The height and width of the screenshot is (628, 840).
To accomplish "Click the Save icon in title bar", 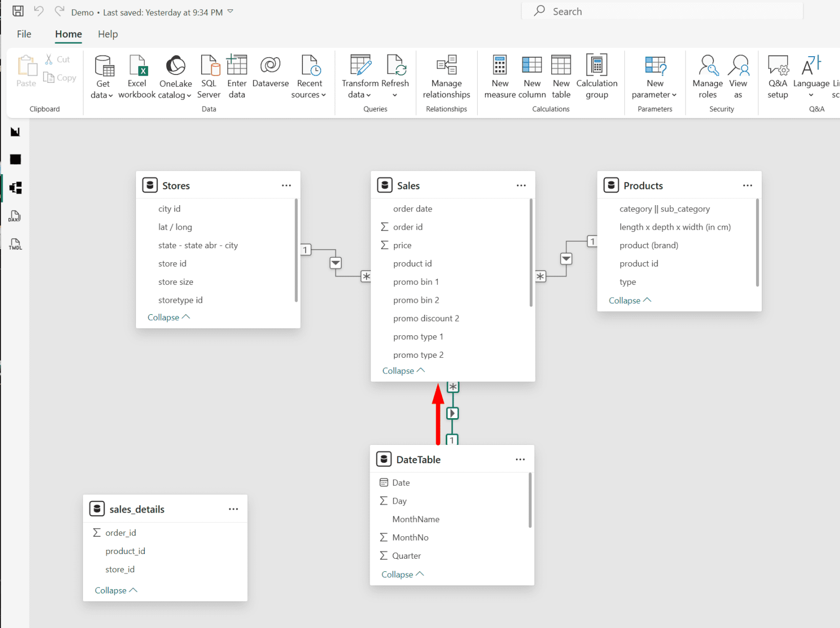I will (18, 11).
